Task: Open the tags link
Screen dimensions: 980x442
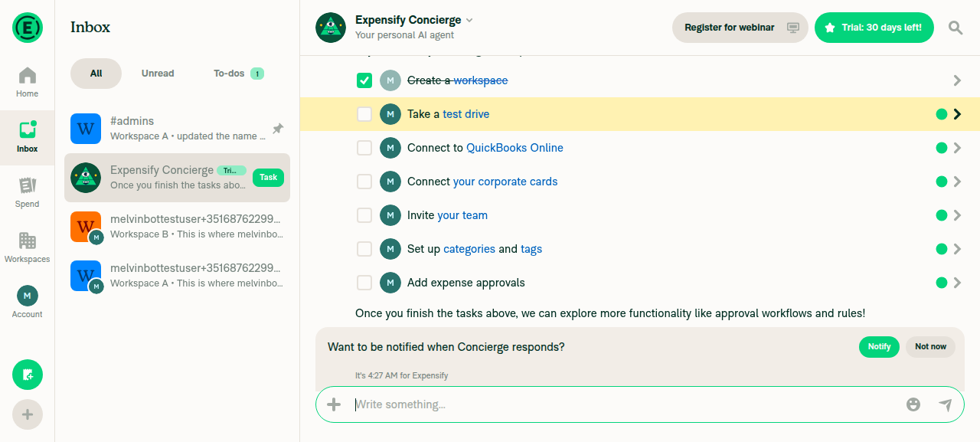Action: (531, 249)
